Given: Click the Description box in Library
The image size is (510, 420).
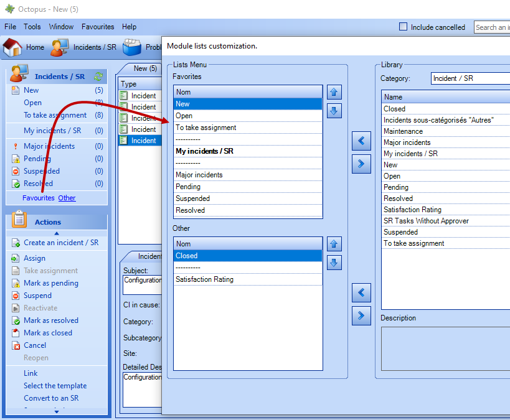Looking at the screenshot, I should point(446,348).
